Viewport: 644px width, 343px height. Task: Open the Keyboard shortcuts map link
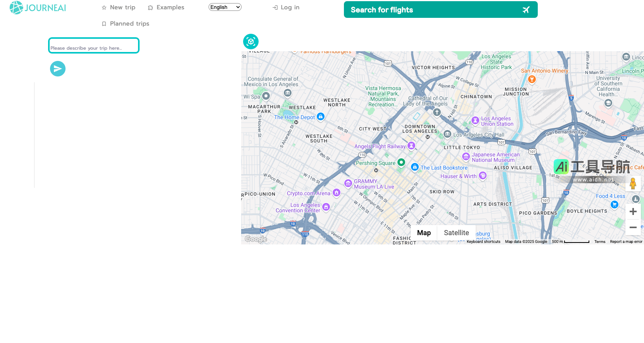pyautogui.click(x=483, y=242)
